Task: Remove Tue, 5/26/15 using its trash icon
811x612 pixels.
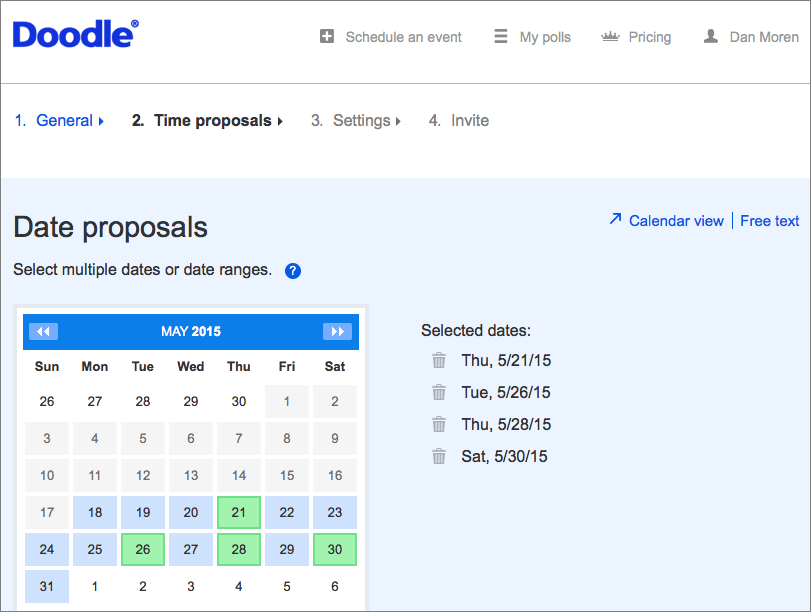Action: [438, 392]
